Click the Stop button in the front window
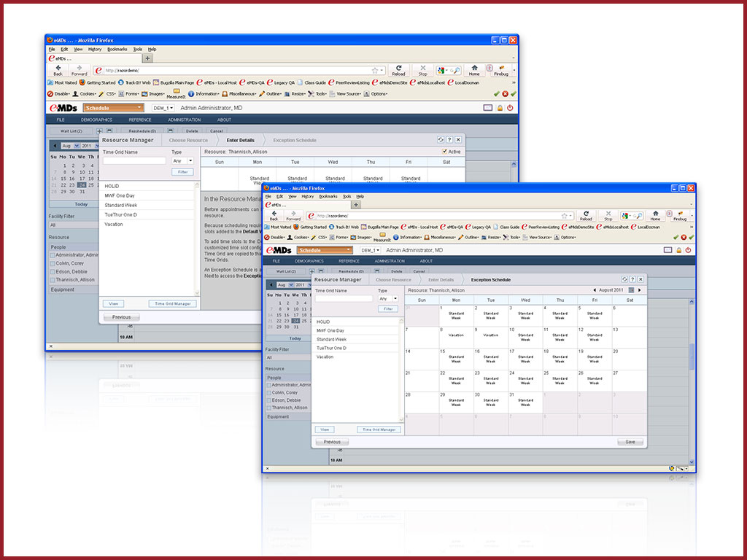Screen dimensions: 747x560 coord(608,216)
